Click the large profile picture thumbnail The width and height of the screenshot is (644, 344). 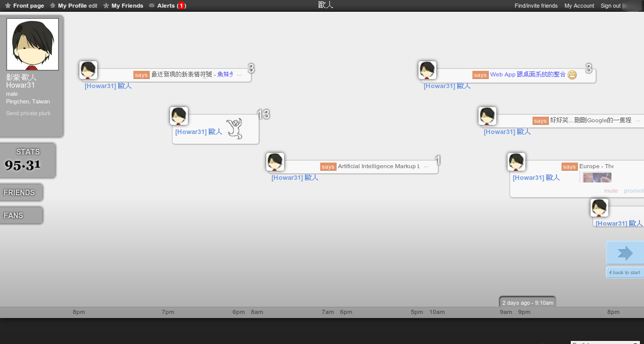33,44
